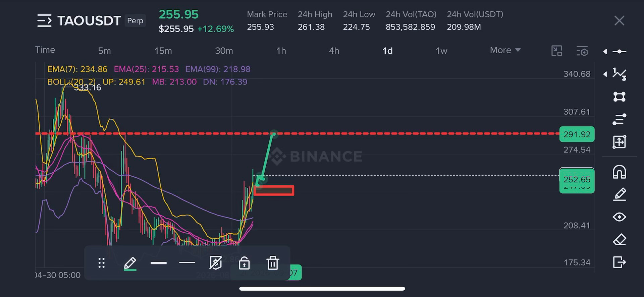Screen dimensions: 644x297
Task: Change line color with pencil icon
Action: (x=130, y=263)
